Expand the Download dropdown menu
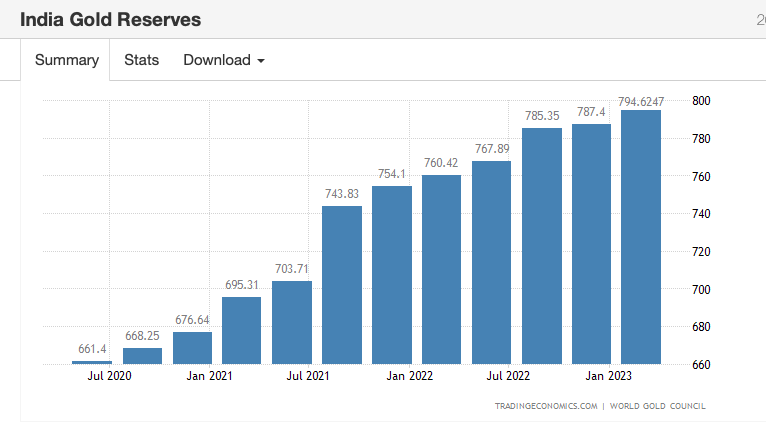The width and height of the screenshot is (766, 443). pyautogui.click(x=224, y=60)
